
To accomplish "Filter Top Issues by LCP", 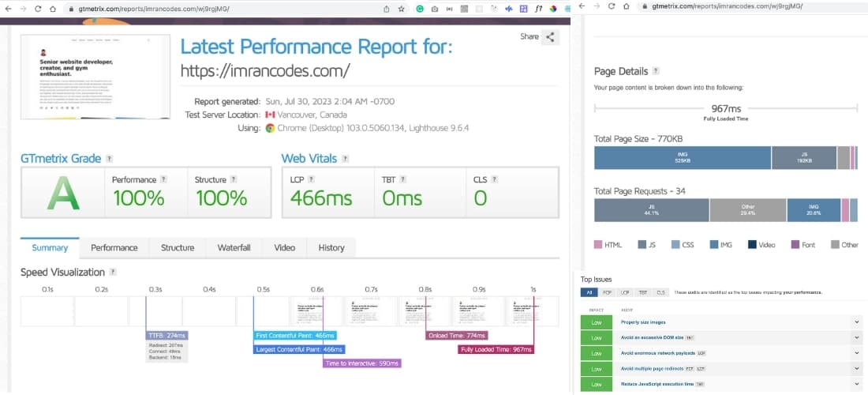I will [625, 292].
